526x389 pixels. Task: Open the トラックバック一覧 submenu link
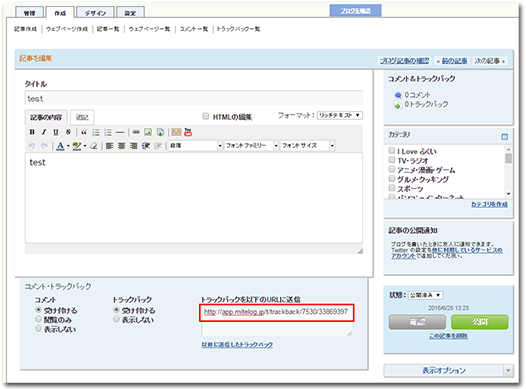click(238, 29)
